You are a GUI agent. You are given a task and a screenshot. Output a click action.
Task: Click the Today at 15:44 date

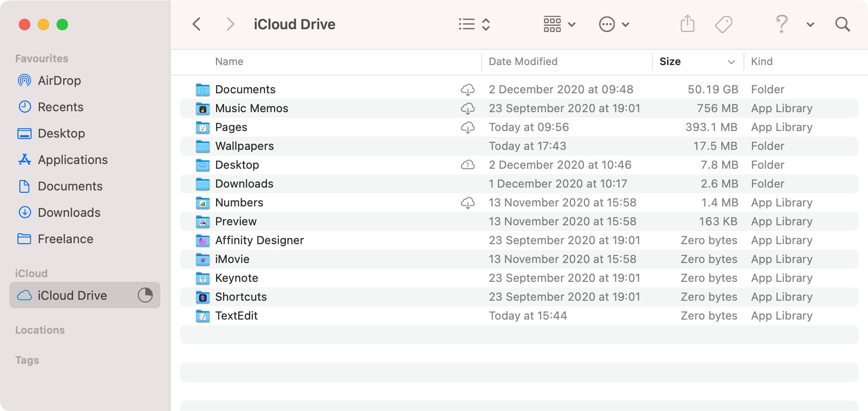[x=528, y=316]
